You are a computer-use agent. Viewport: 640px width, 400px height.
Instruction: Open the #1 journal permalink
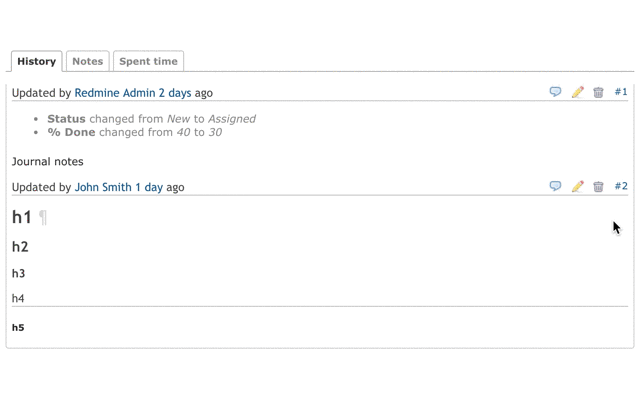(621, 92)
